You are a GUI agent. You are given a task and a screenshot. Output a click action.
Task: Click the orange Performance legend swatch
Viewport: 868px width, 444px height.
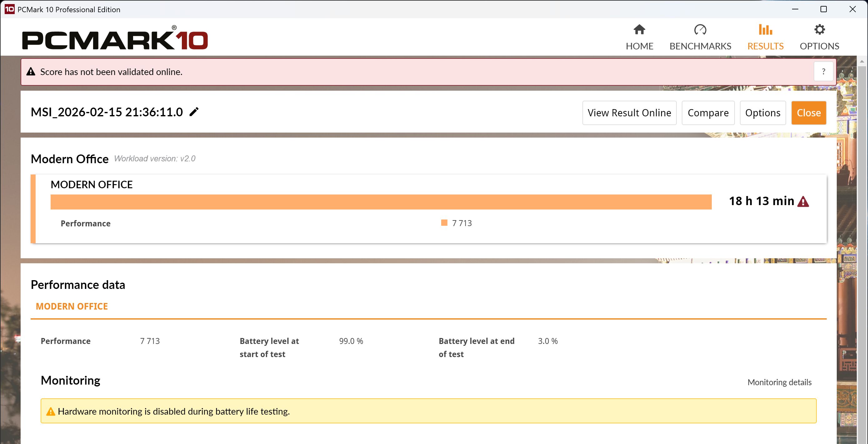(x=444, y=223)
